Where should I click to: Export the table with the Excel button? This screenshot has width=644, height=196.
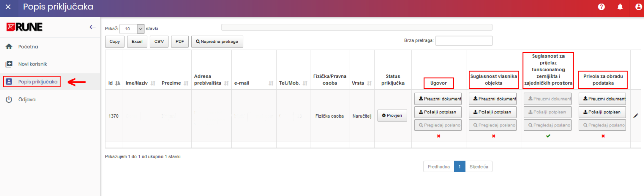click(137, 42)
